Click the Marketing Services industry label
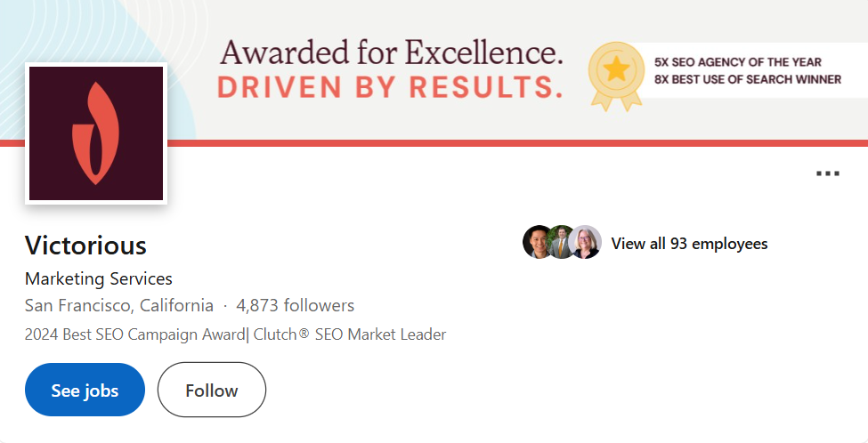 (x=99, y=278)
